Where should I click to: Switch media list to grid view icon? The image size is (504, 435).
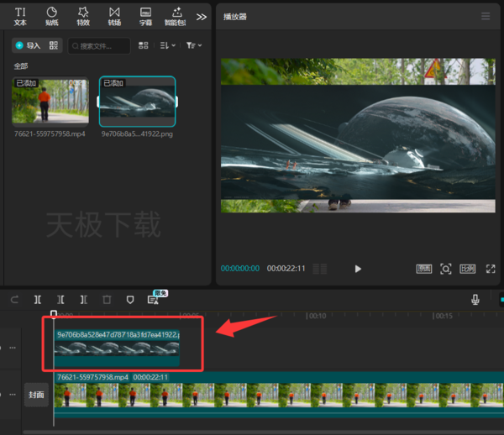(144, 45)
